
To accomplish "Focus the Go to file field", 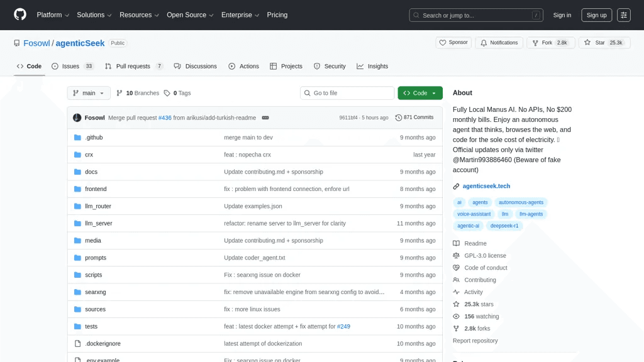I will [x=347, y=93].
